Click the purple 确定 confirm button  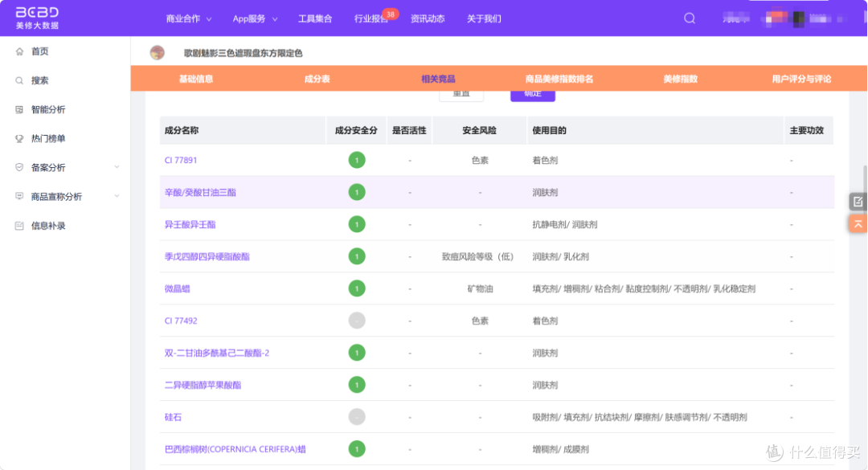[533, 96]
